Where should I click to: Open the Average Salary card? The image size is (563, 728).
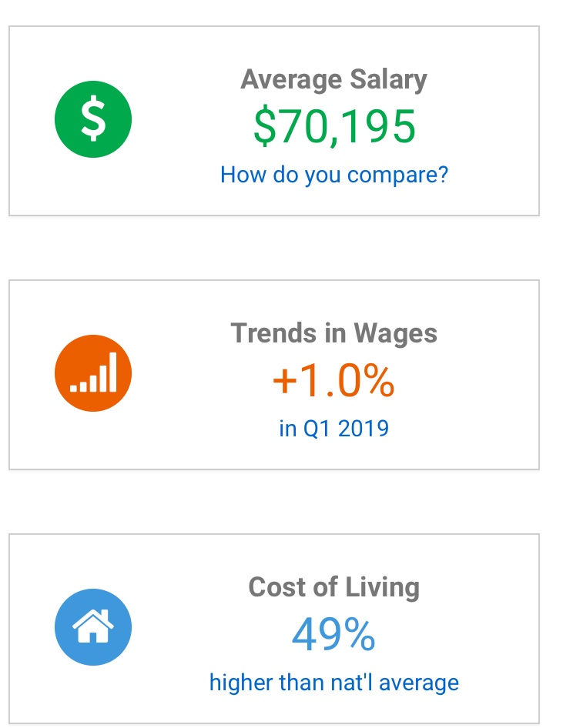[274, 121]
